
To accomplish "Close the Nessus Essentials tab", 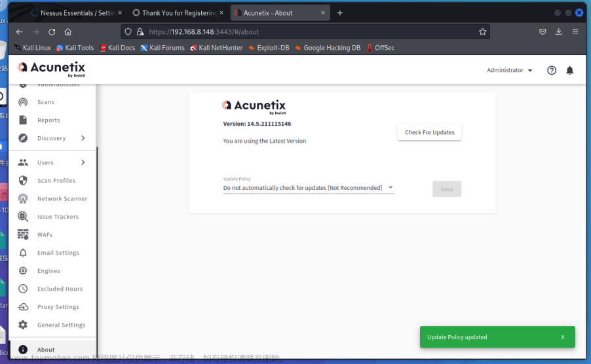I will point(120,13).
